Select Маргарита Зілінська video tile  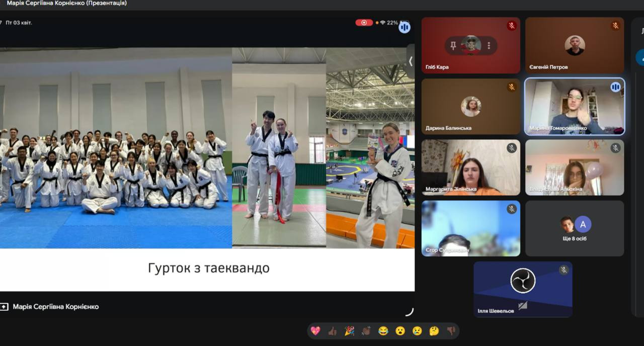471,167
